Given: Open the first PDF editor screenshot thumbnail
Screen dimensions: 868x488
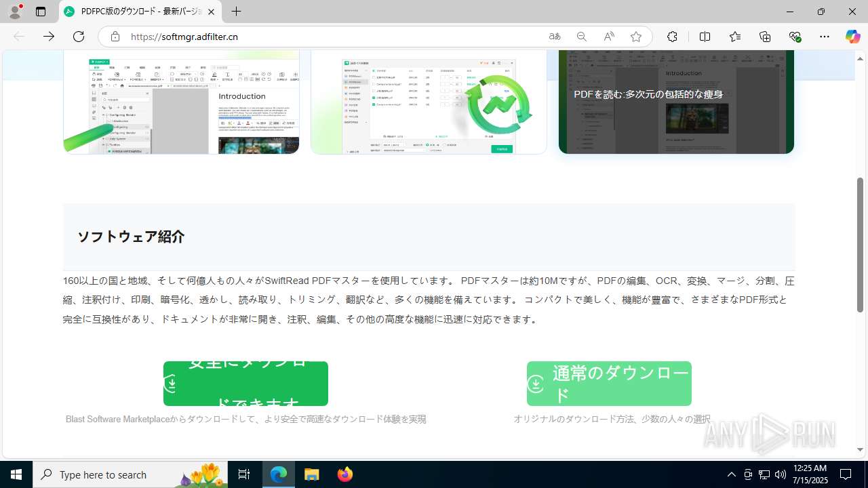Looking at the screenshot, I should point(181,102).
